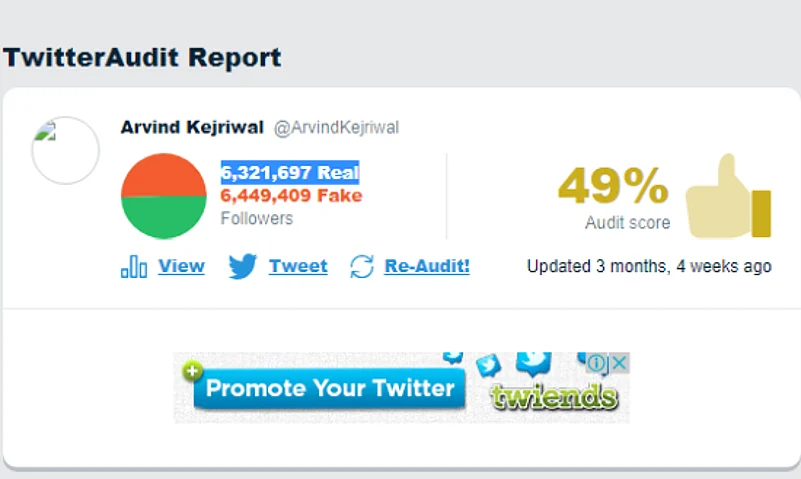Click the green half of the pie chart

[164, 218]
